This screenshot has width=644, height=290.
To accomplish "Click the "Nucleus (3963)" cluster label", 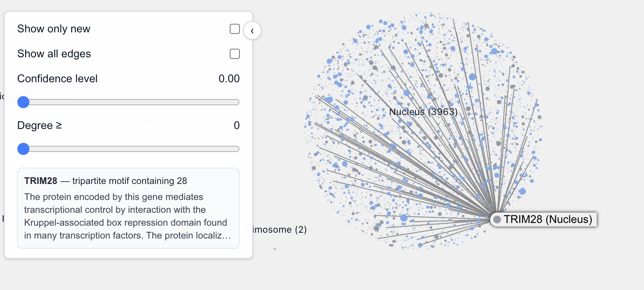I will coord(423,112).
